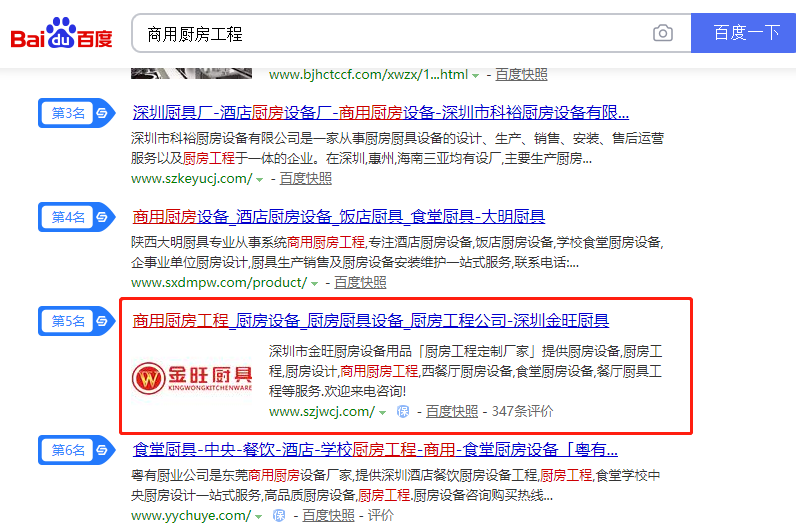Expand dropdown arrow next to www.szkeyucj.com
This screenshot has width=796, height=528.
pos(260,180)
